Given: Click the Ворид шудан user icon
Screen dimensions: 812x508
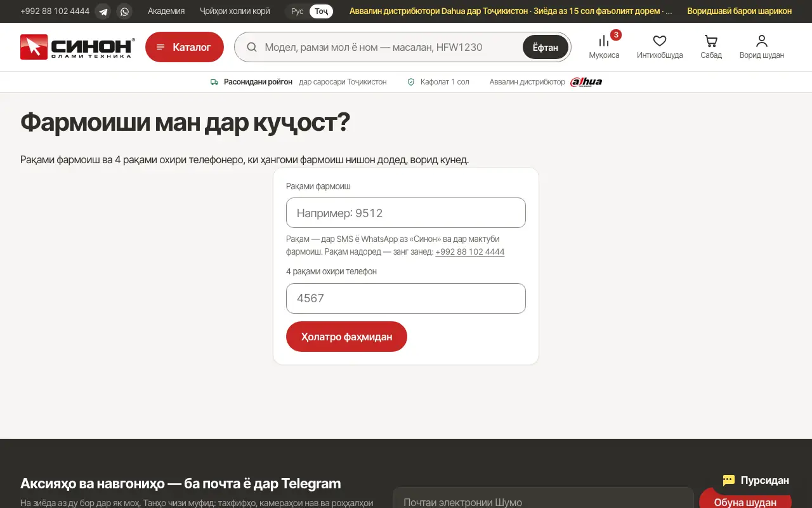Looking at the screenshot, I should pos(762,47).
